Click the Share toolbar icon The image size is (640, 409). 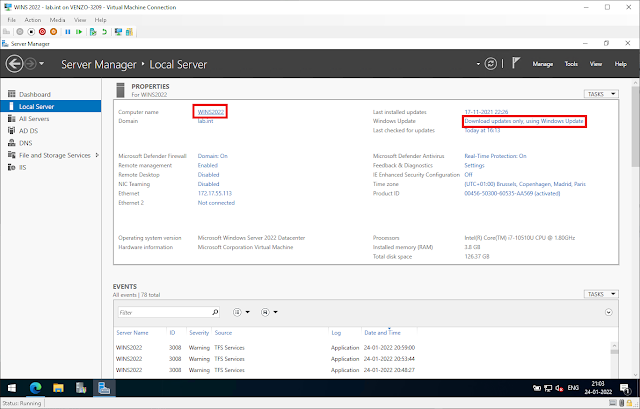[x=129, y=32]
